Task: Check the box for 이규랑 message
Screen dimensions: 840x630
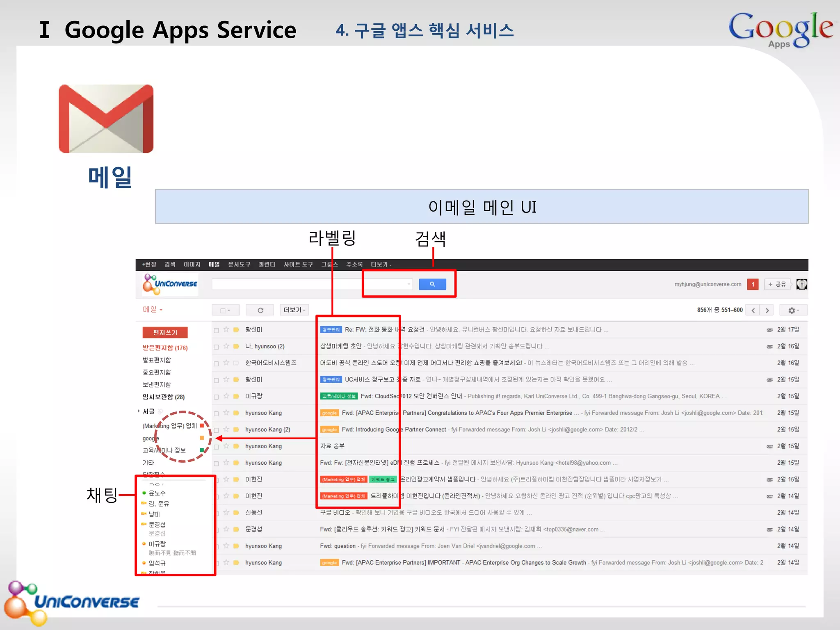Action: (216, 397)
